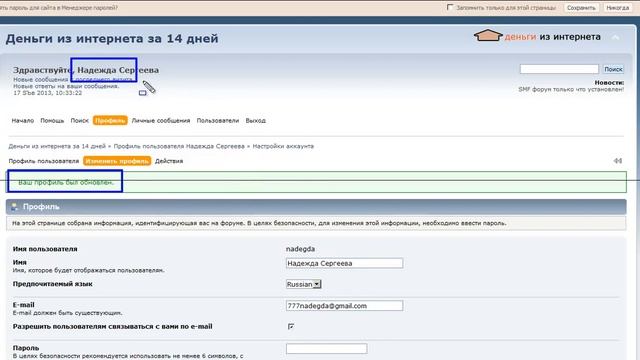Image resolution: width=640 pixels, height=360 pixels.
Task: Click the username value nadegda
Action: click(300, 249)
